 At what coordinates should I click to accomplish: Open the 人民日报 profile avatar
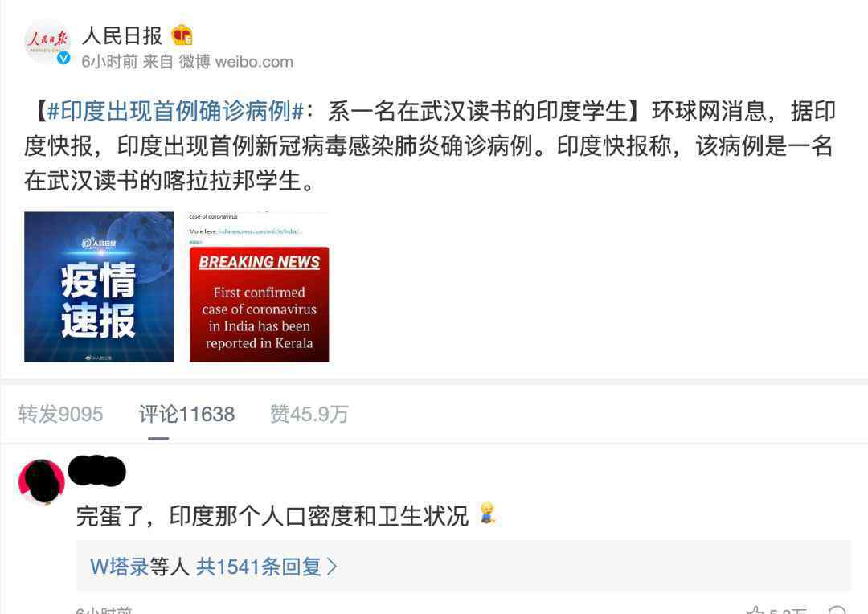(47, 42)
